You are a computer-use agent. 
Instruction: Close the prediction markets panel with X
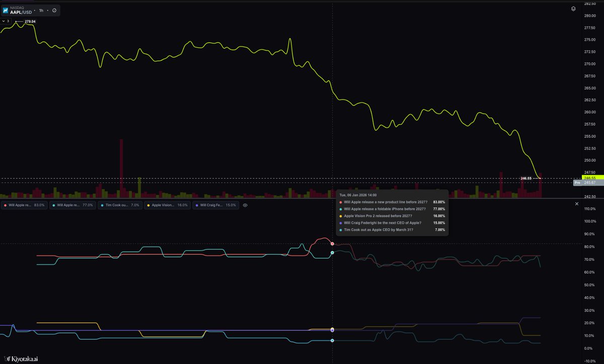click(577, 204)
